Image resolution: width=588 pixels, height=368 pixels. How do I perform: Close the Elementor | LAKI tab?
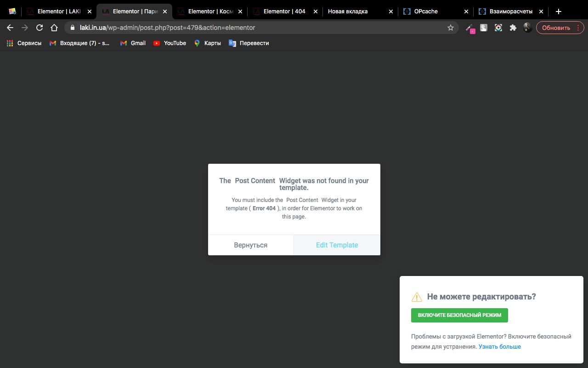[89, 11]
